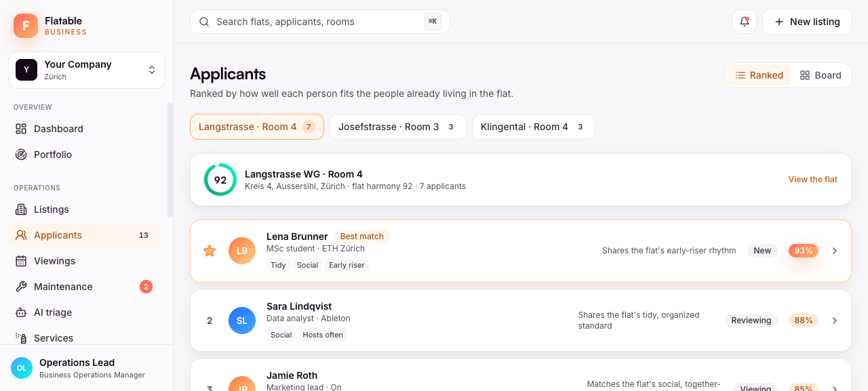Click the Jamie Roth name
868x391 pixels.
[292, 375]
